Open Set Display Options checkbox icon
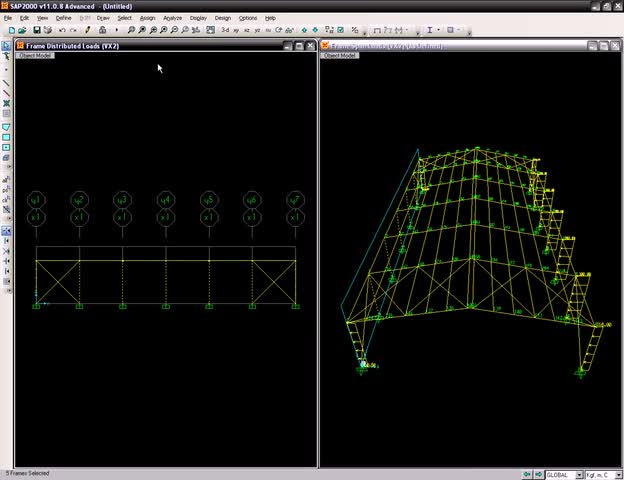The image size is (624, 480). (341, 30)
